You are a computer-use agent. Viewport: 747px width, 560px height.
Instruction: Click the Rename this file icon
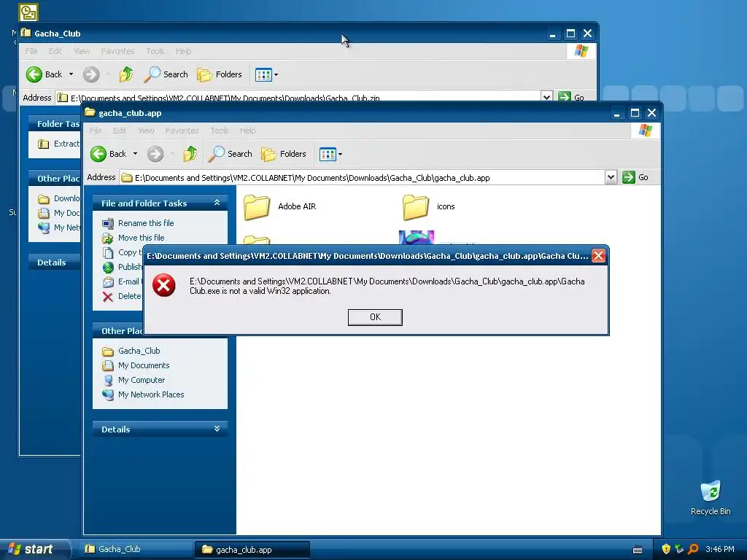coord(108,223)
